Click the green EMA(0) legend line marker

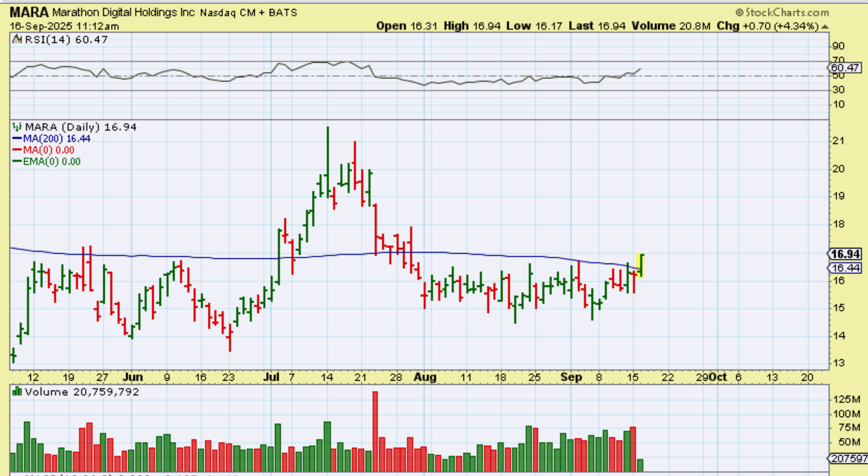tap(17, 161)
